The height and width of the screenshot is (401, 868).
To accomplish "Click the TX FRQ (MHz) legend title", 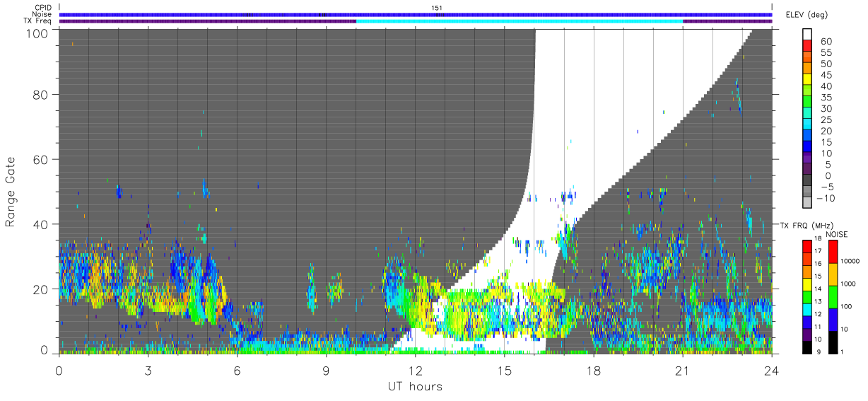I will click(806, 225).
